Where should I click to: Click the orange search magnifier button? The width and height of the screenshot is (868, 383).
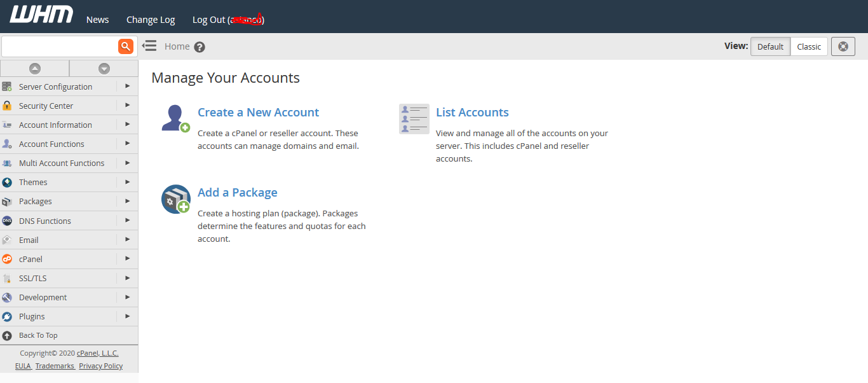126,46
